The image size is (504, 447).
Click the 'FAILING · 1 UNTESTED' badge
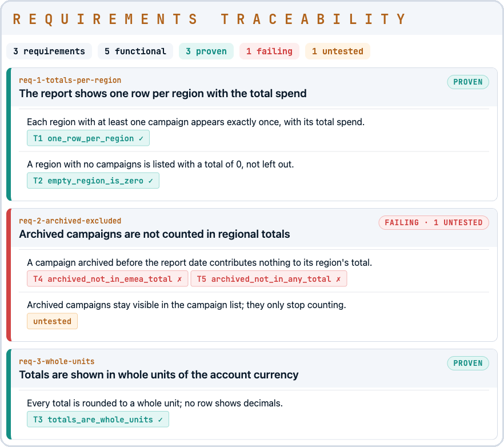click(x=434, y=222)
